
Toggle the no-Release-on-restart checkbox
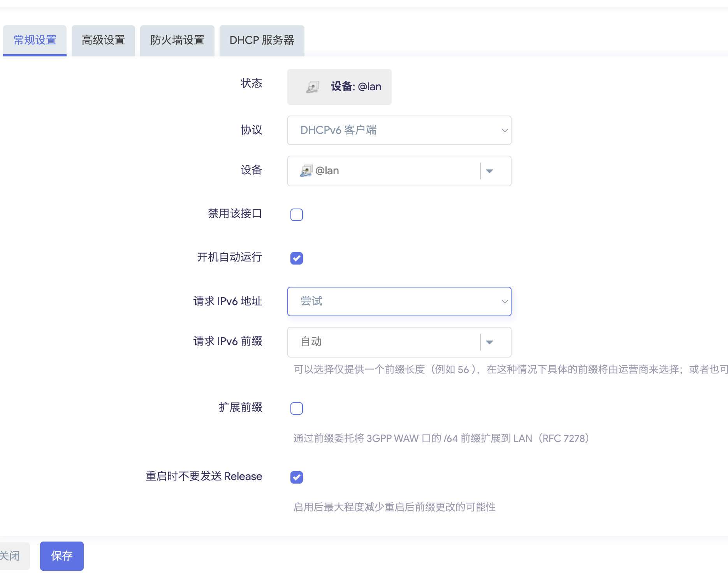[x=297, y=477]
